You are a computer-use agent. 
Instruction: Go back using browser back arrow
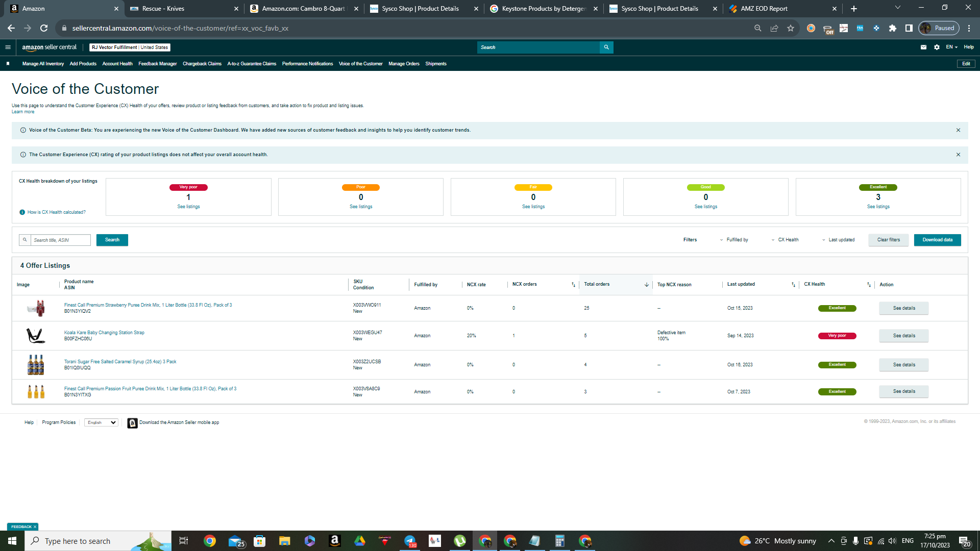click(11, 28)
